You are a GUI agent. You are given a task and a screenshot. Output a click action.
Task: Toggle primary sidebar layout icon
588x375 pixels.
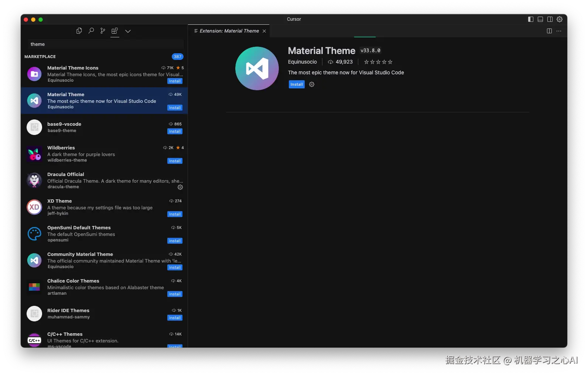point(531,19)
